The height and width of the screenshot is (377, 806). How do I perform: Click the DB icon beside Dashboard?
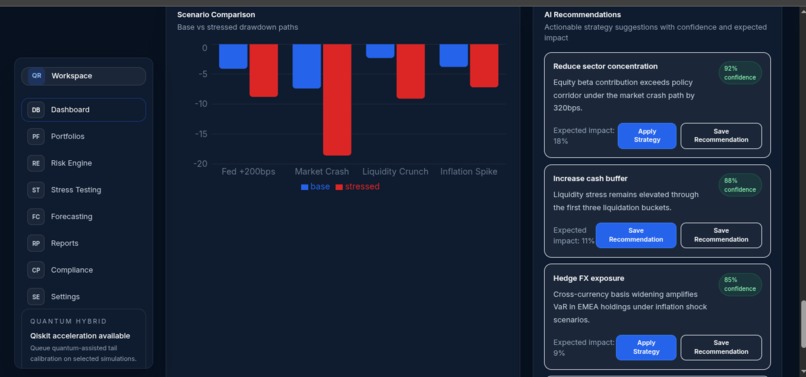(36, 110)
